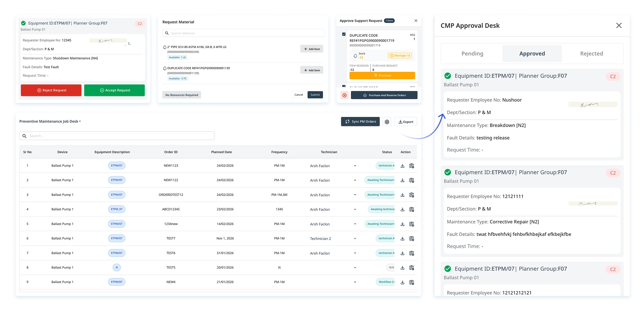
Task: Click download icon for order ORDERIDTEST12
Action: pos(402,195)
